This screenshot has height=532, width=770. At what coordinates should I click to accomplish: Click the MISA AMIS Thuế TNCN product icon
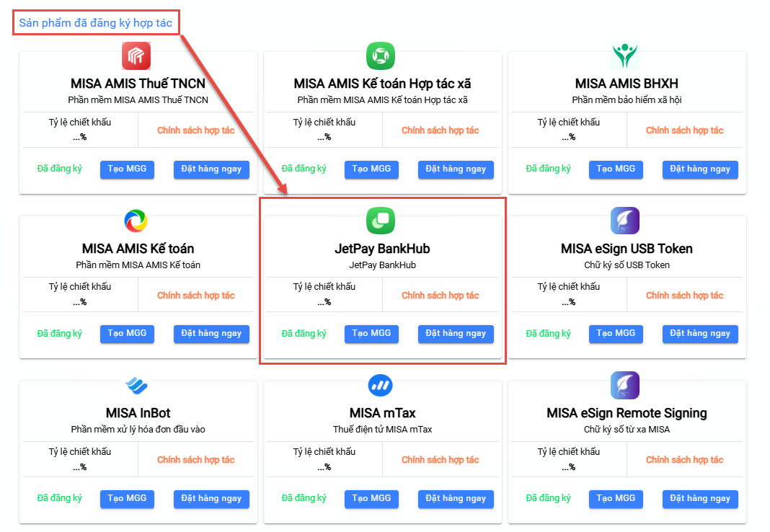coord(136,56)
